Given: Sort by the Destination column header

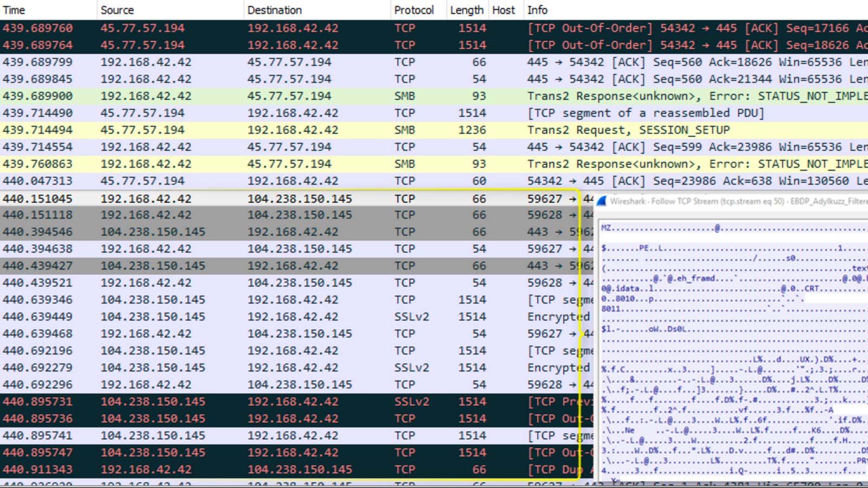Looking at the screenshot, I should [x=317, y=10].
